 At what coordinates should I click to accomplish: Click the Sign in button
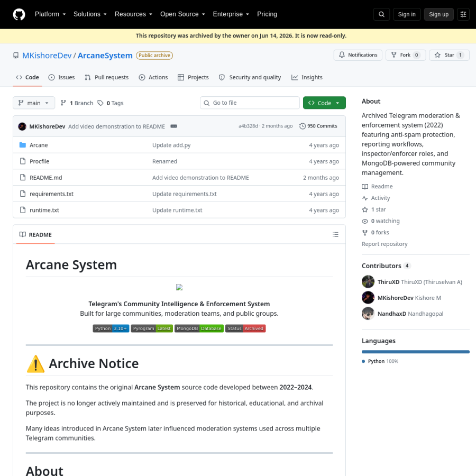[x=407, y=14]
